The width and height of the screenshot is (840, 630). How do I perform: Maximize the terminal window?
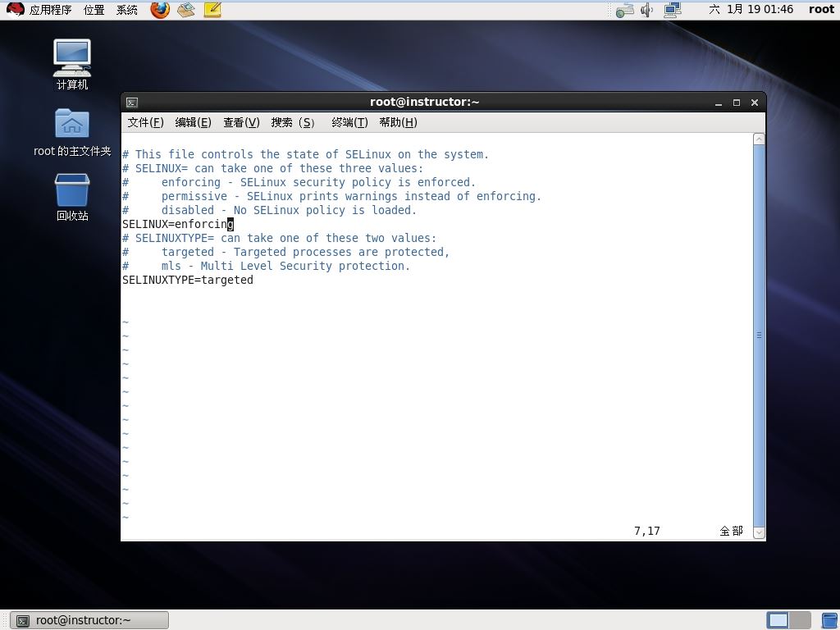(x=737, y=103)
